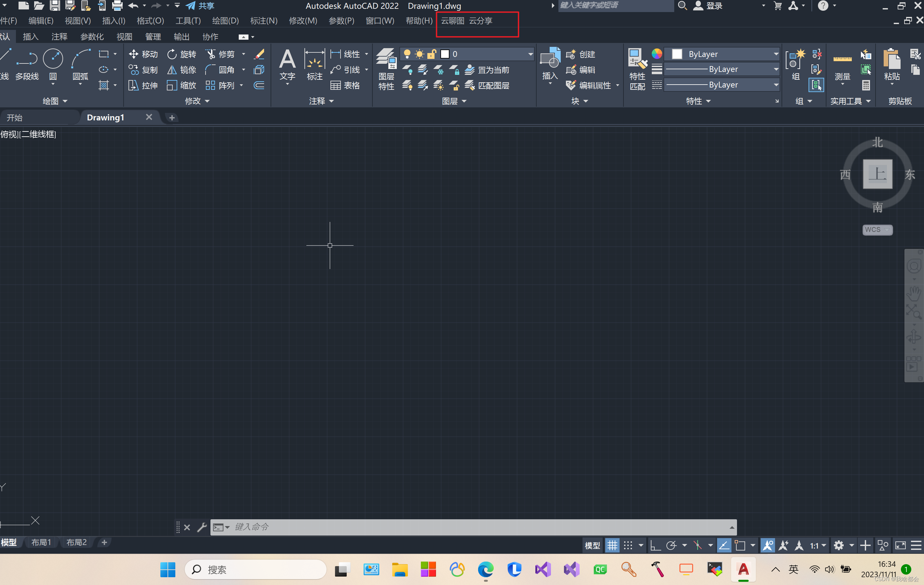The image size is (924, 585).
Task: Expand the Modify (修改) panel arrow
Action: [208, 101]
